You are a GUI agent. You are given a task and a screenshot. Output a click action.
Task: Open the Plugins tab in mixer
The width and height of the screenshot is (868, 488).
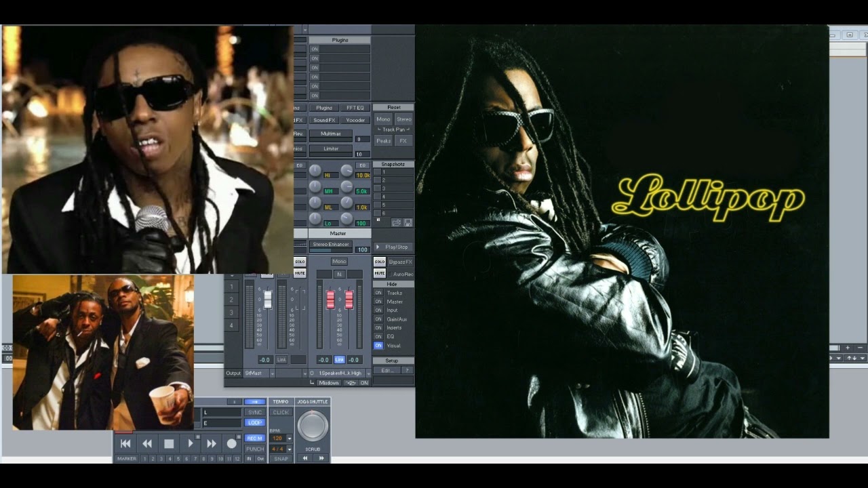coord(324,108)
